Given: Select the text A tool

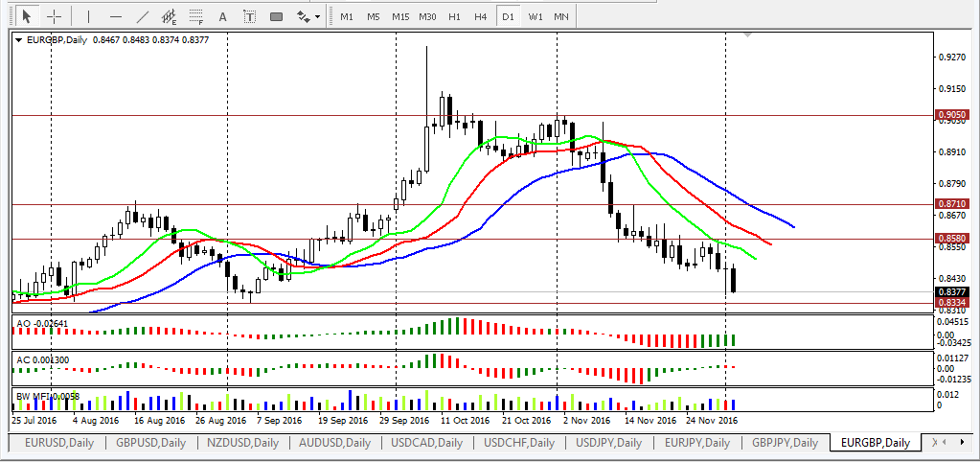Looking at the screenshot, I should [222, 17].
